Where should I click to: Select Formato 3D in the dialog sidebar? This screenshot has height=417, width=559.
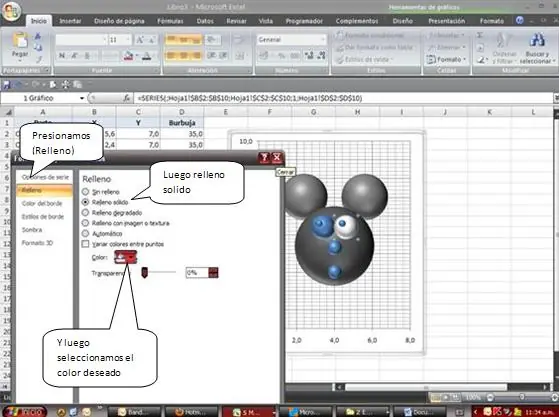click(x=37, y=243)
